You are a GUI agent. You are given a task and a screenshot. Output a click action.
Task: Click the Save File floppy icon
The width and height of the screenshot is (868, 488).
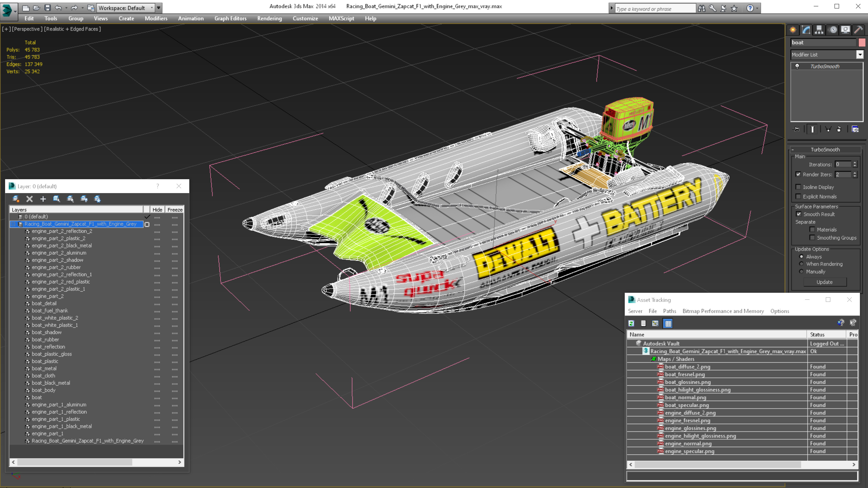coord(48,8)
